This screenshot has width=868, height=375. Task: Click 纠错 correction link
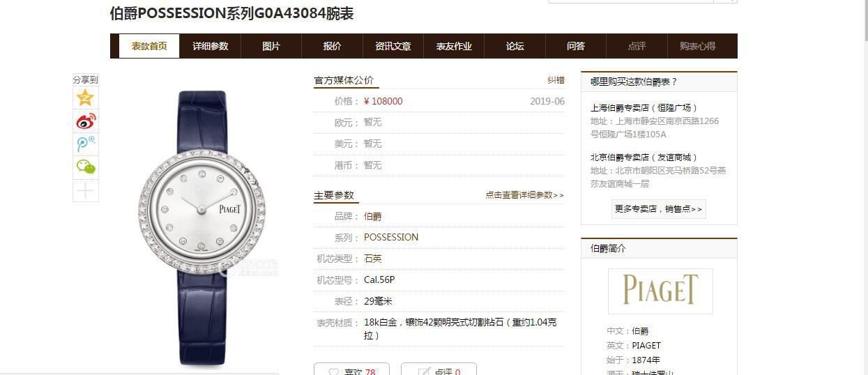pos(556,80)
